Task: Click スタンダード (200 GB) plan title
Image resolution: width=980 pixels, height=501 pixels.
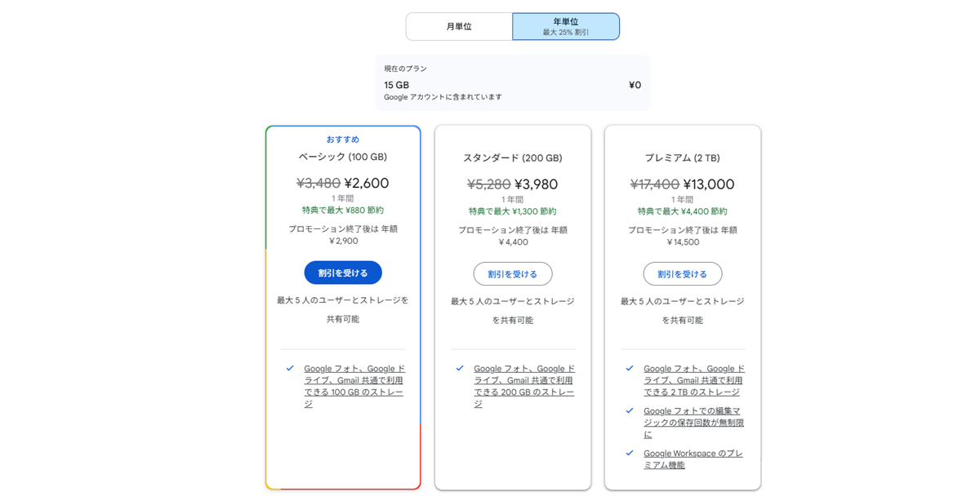Action: tap(513, 158)
